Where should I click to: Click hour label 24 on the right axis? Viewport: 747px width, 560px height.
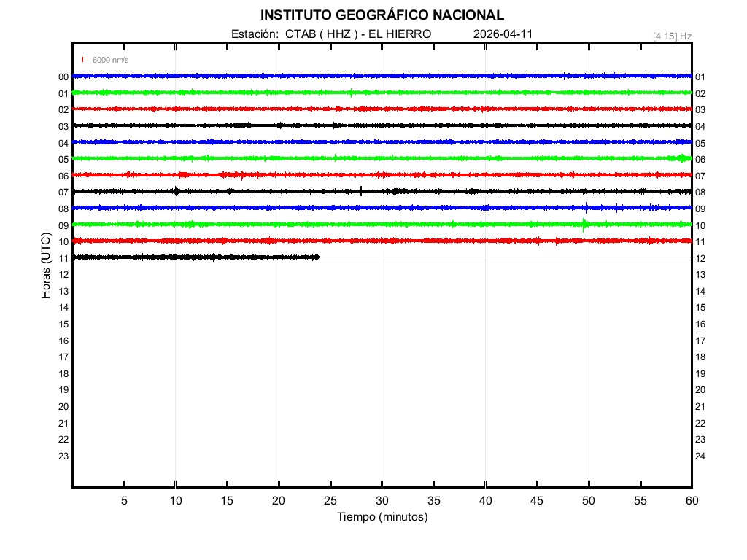(700, 456)
